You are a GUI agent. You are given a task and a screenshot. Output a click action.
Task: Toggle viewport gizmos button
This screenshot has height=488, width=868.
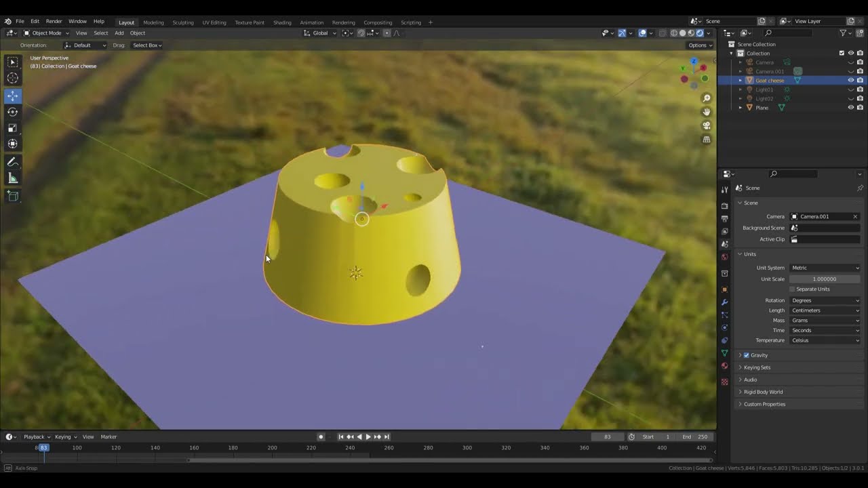click(622, 33)
